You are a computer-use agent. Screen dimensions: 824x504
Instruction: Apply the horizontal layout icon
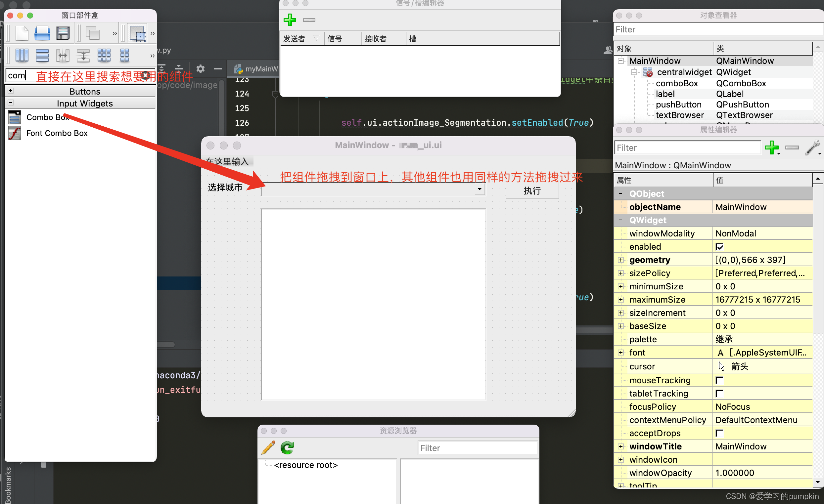(x=22, y=55)
